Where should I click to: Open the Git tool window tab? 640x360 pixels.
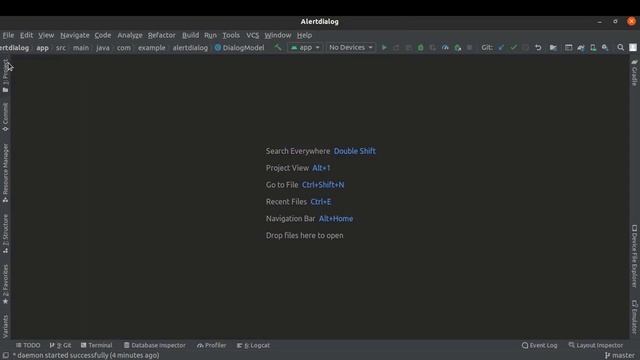60,345
